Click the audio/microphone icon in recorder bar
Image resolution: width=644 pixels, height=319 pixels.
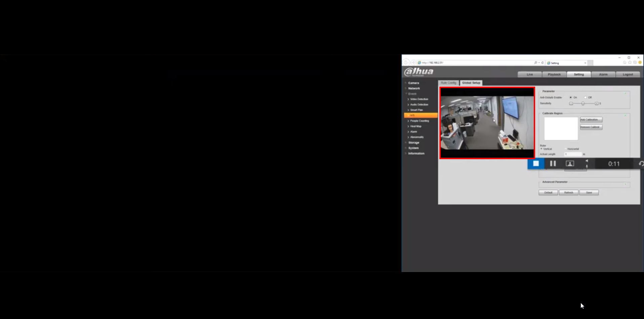click(587, 164)
